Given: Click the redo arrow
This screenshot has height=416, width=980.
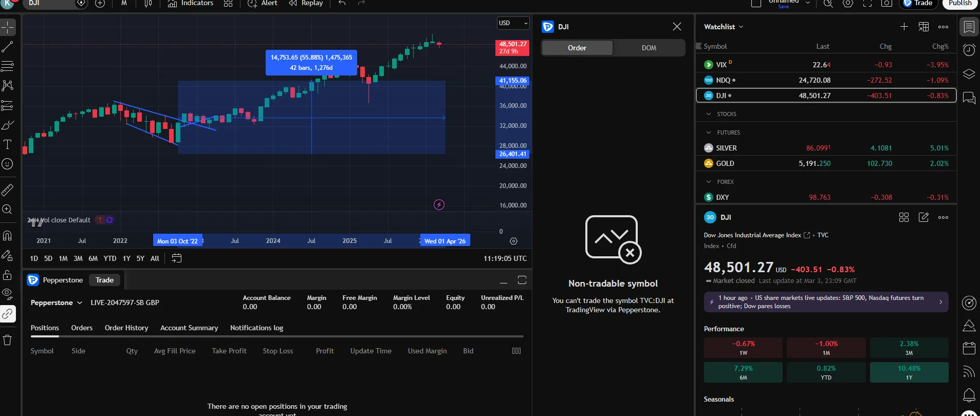Looking at the screenshot, I should (x=361, y=4).
